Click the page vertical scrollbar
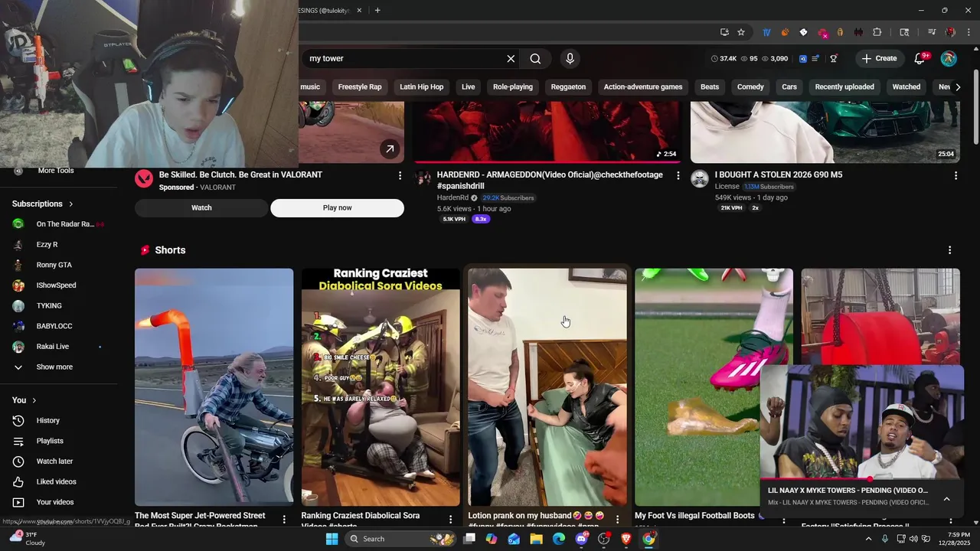The image size is (980, 551). 975,106
